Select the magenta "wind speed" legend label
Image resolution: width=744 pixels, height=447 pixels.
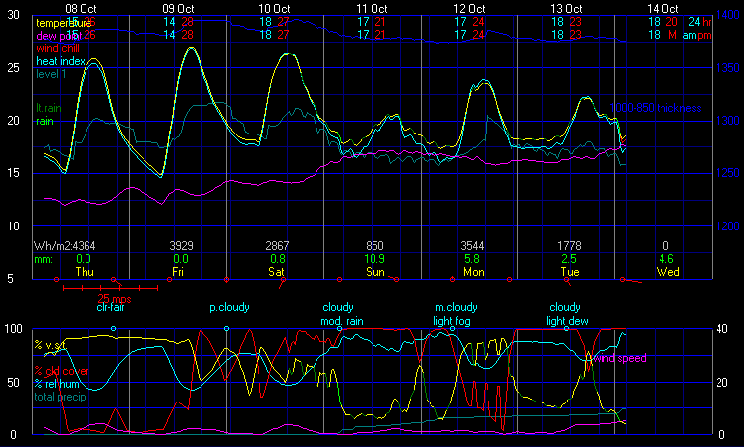[620, 358]
